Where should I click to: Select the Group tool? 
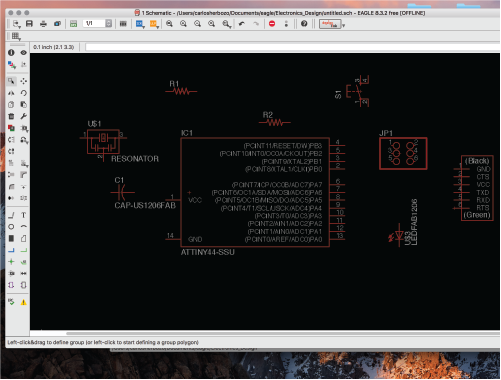point(11,81)
